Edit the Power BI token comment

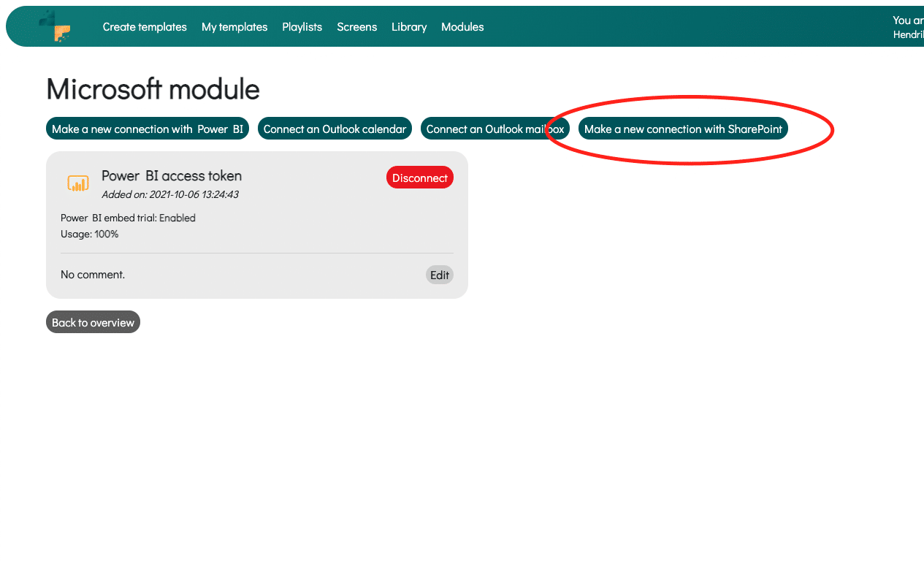[440, 275]
